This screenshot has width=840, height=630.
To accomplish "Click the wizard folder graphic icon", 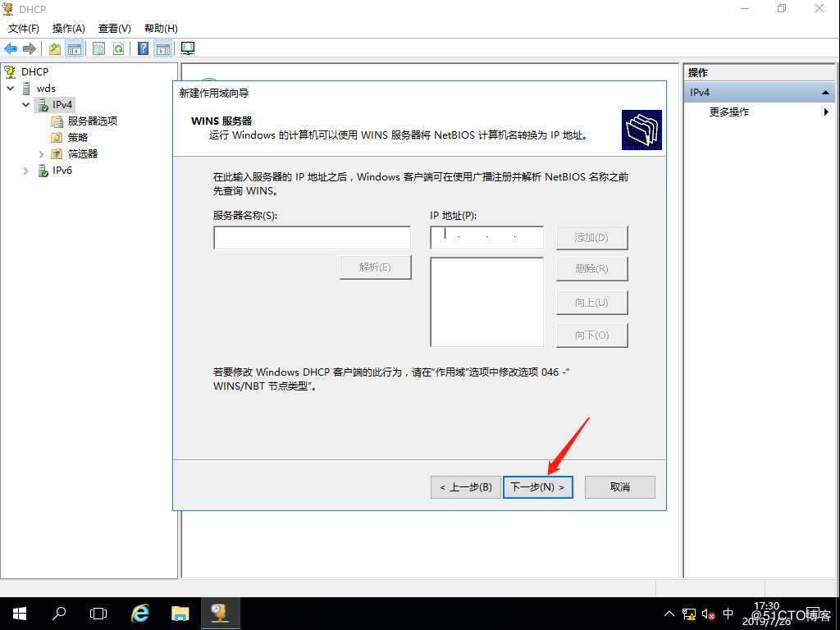I will [x=641, y=130].
